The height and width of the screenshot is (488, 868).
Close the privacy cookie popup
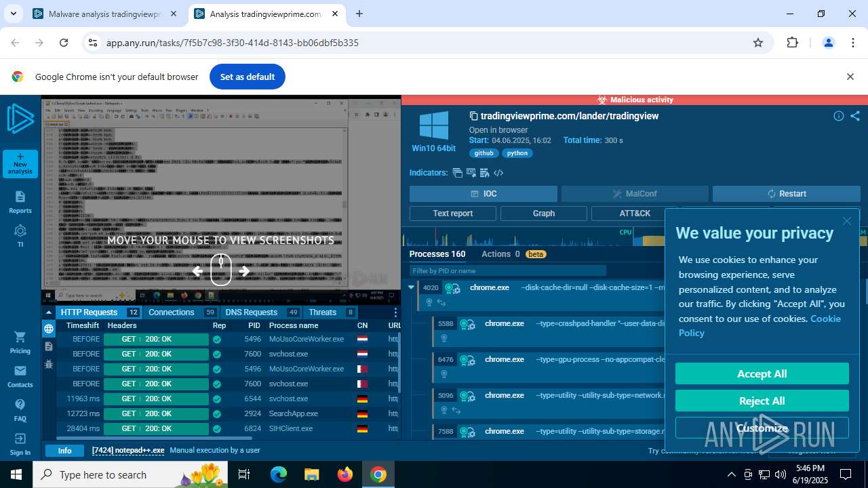(x=847, y=221)
